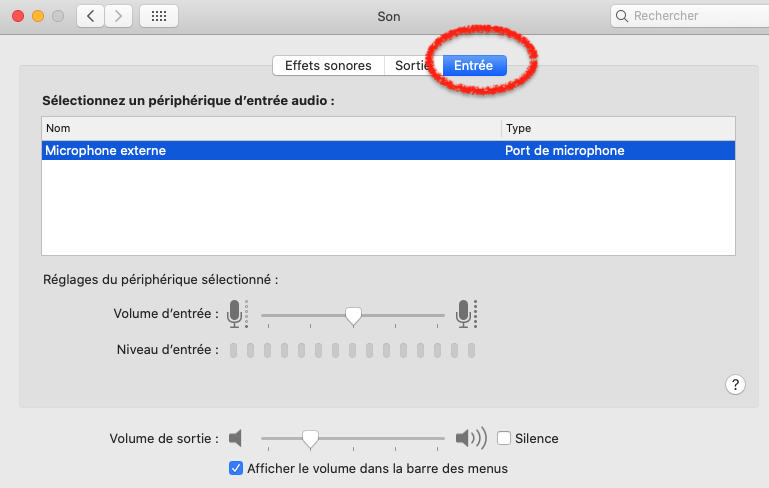
Task: Click the Volume de sortie slider
Action: pos(310,438)
